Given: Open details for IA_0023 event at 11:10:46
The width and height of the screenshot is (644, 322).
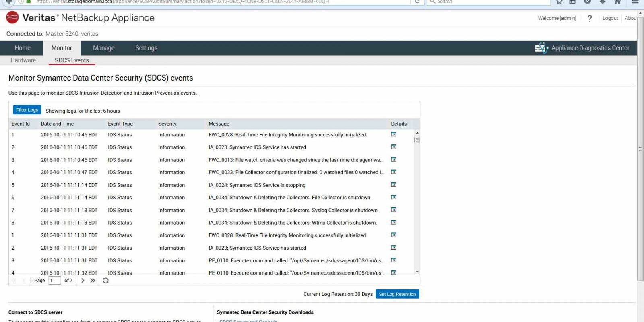Looking at the screenshot, I should pyautogui.click(x=394, y=147).
